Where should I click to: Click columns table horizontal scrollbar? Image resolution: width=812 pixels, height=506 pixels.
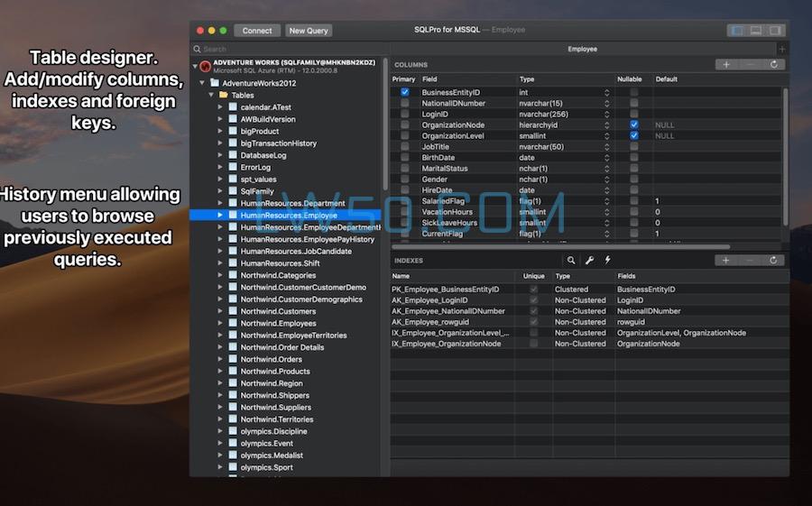(x=561, y=247)
